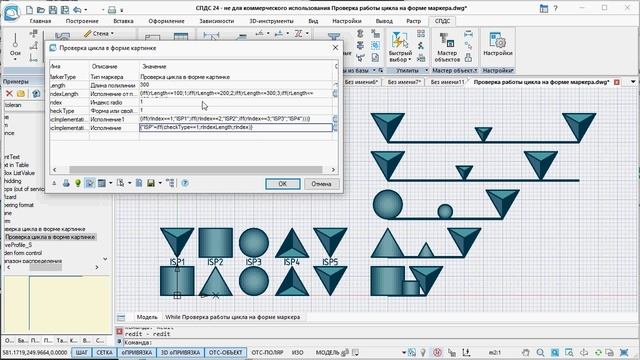Switch to Без имени7* drawing tab
This screenshot has height=360, width=640.
click(404, 82)
